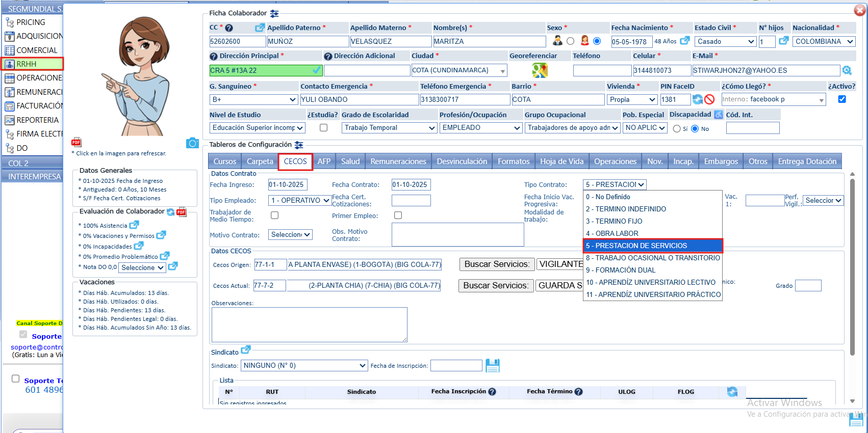Image resolution: width=868 pixels, height=433 pixels.
Task: Click the email search icon next to E-Mail field
Action: click(847, 70)
